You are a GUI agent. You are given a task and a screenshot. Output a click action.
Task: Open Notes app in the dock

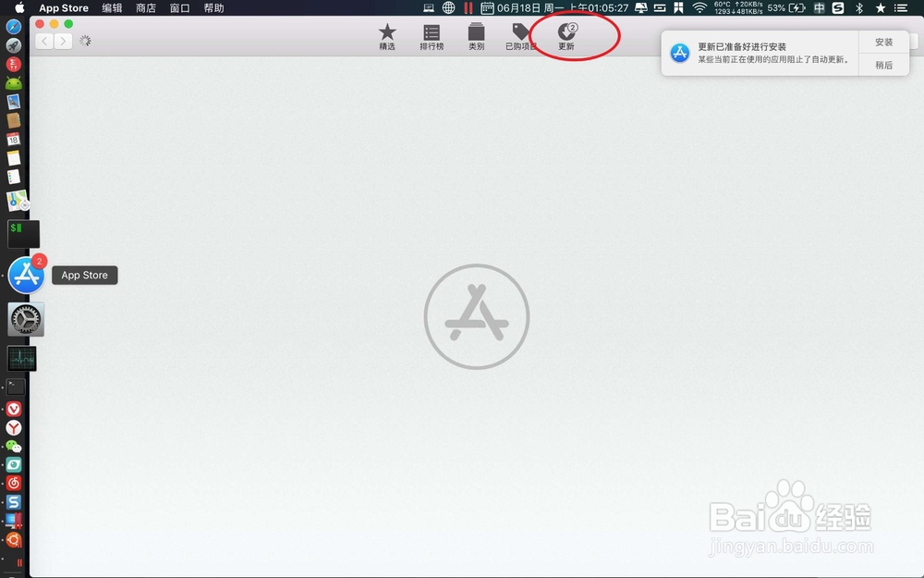coord(14,158)
